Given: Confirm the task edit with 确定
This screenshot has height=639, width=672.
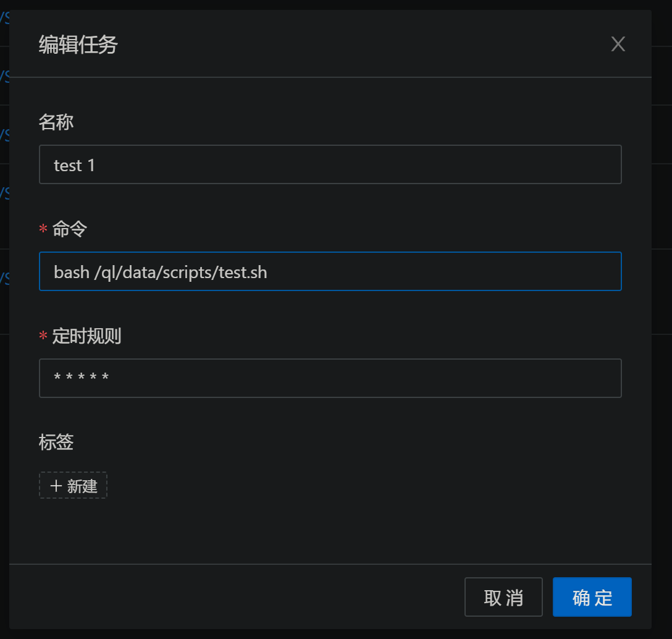Looking at the screenshot, I should click(x=592, y=596).
